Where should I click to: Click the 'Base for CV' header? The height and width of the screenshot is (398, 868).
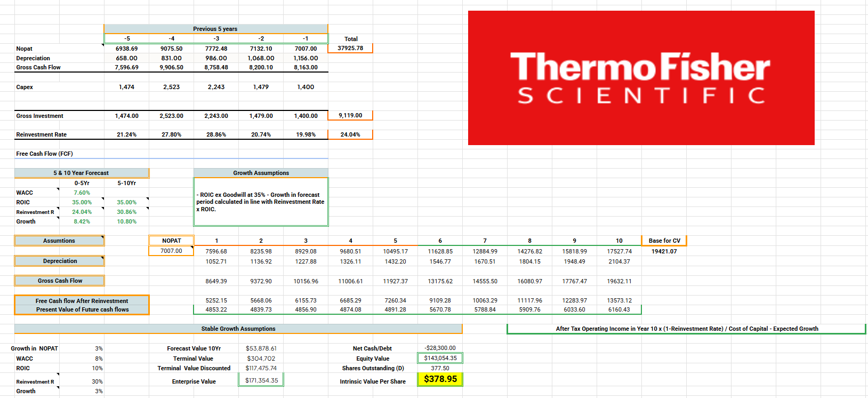[664, 241]
